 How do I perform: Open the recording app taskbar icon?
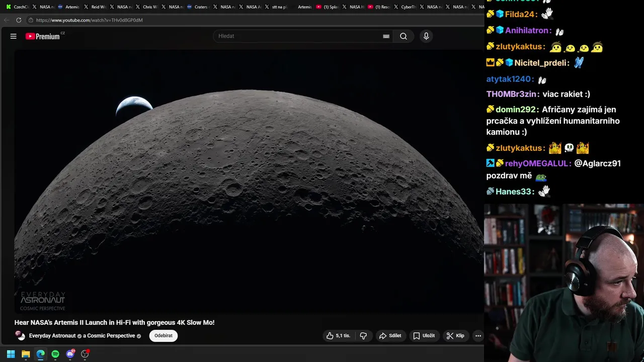click(85, 354)
